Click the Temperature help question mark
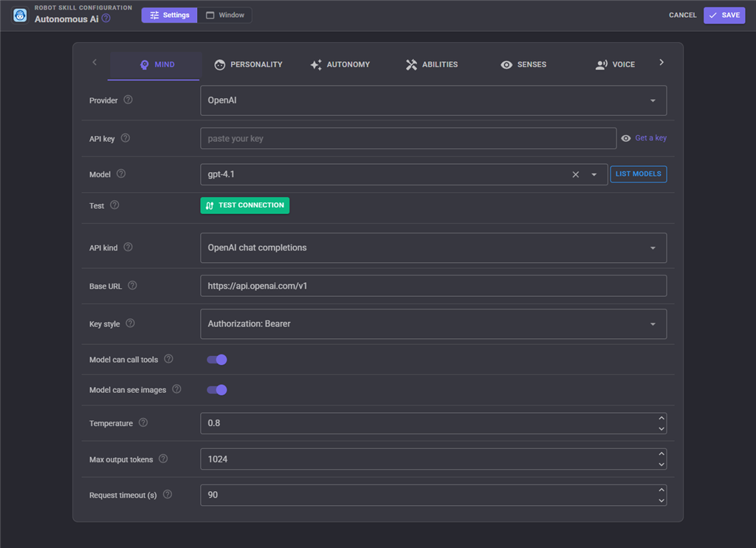 tap(143, 422)
